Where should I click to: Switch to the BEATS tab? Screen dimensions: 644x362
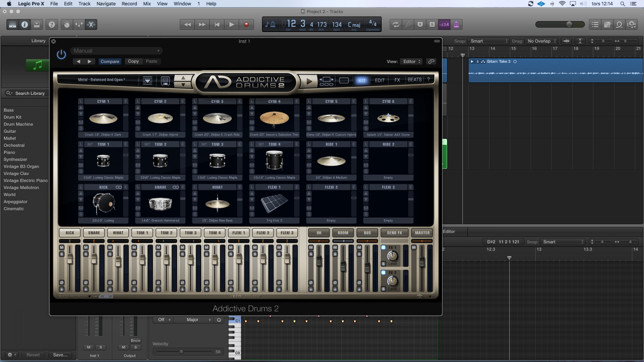415,80
